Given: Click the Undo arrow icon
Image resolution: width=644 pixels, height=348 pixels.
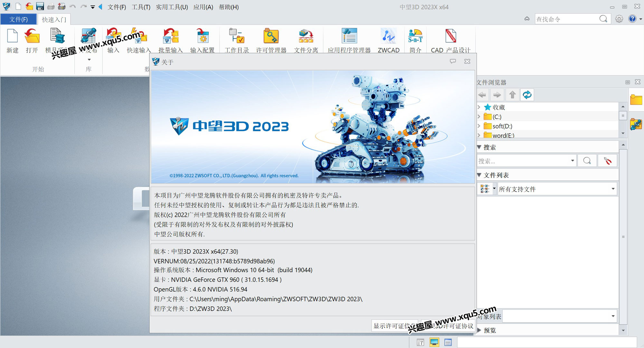Looking at the screenshot, I should pyautogui.click(x=72, y=6).
